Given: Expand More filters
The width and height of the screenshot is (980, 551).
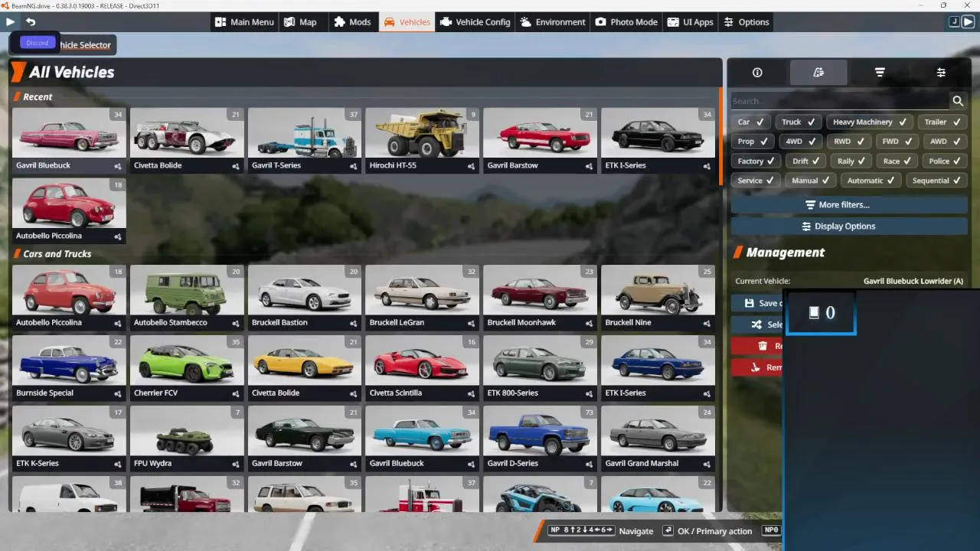Looking at the screenshot, I should tap(849, 205).
